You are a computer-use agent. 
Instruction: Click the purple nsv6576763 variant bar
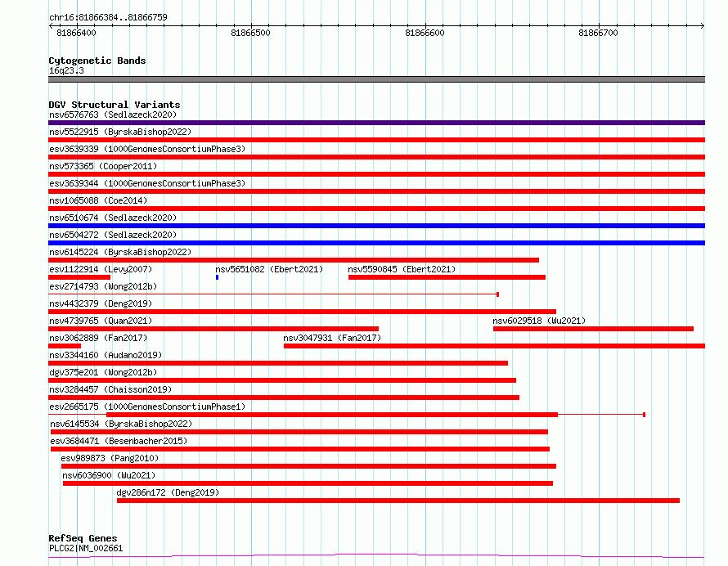pos(376,123)
